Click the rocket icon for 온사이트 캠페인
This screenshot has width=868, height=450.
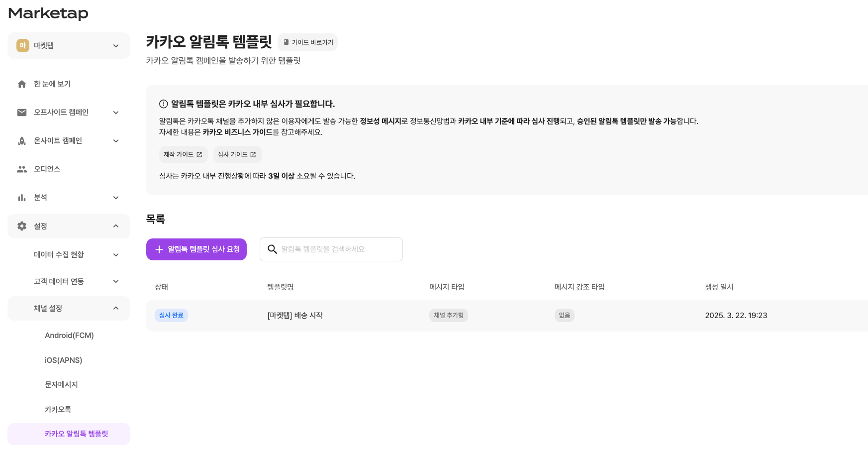click(x=22, y=141)
